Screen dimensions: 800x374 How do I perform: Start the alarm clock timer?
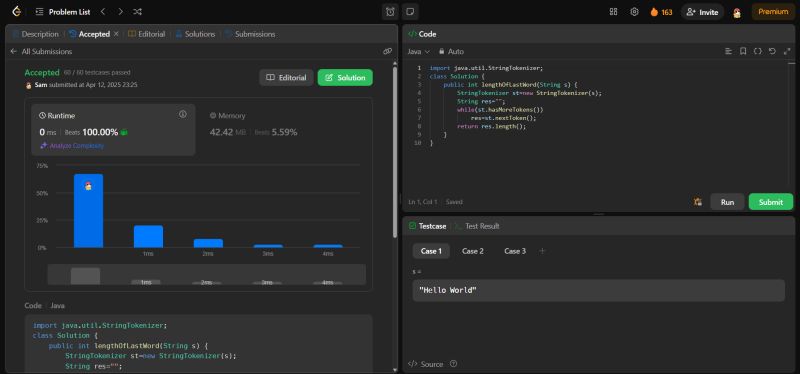390,12
